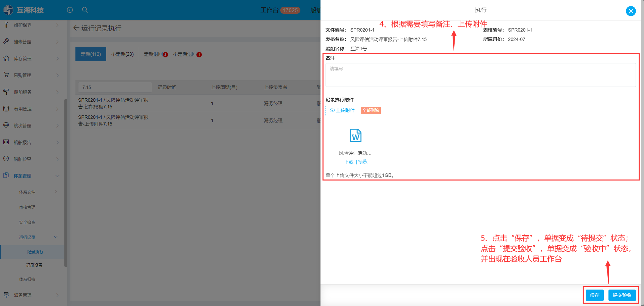Click the 预览 link under the attachment
644x306 pixels.
click(x=363, y=162)
